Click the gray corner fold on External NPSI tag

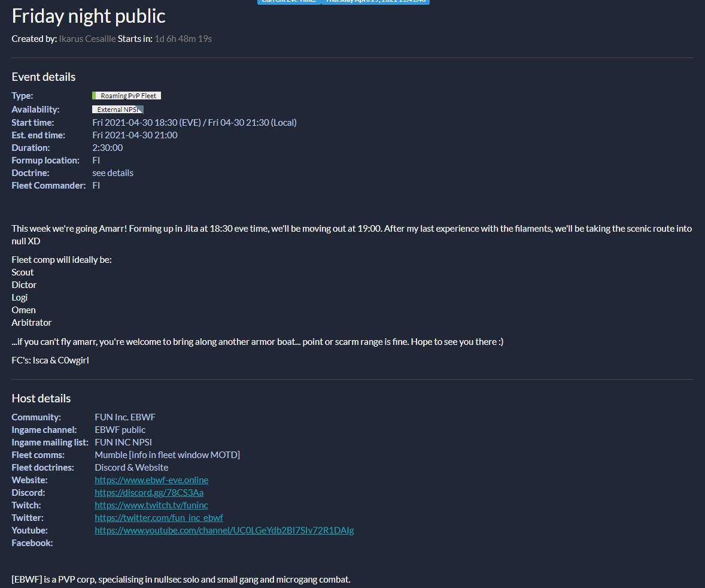tap(142, 109)
